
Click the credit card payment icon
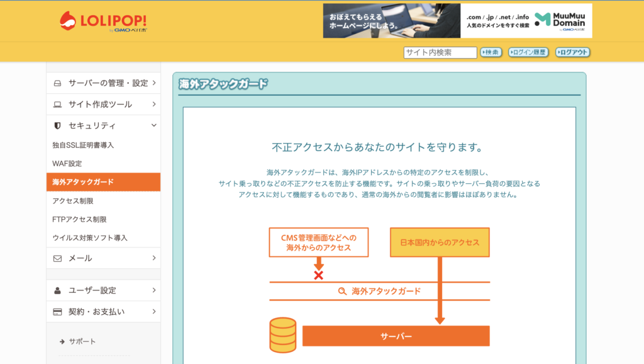coord(57,312)
